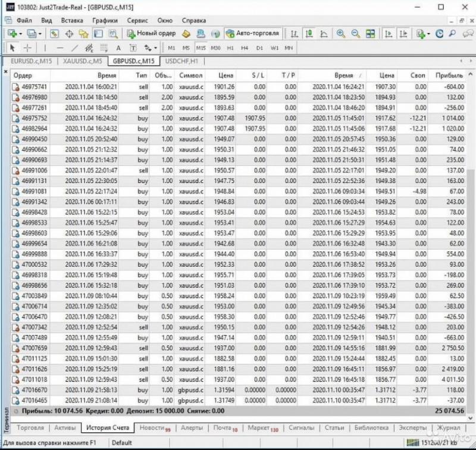Open the Сервис menu
476x450 pixels.
coord(137,21)
